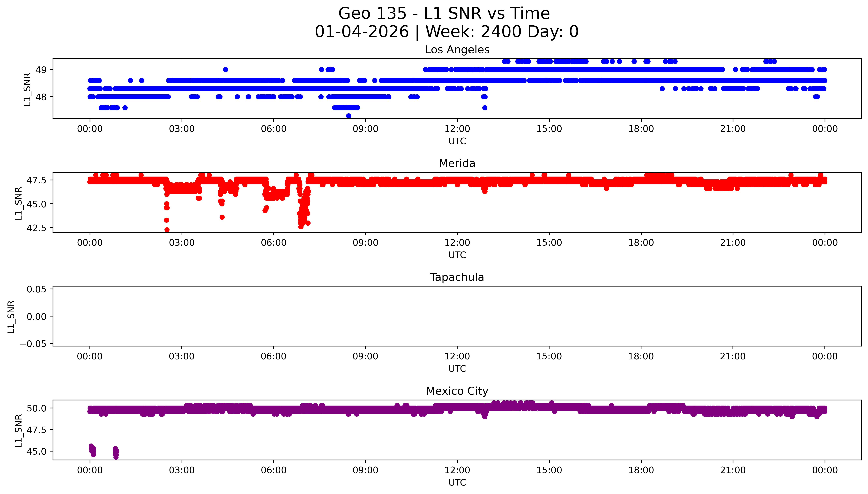Click the main title 'Geo 135 - L1 SNR vs Time'

[x=444, y=14]
